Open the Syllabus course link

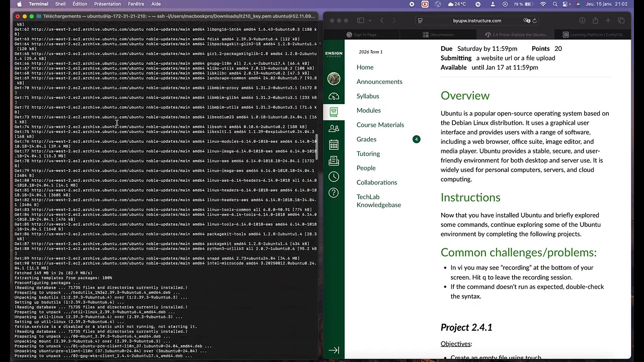tap(368, 96)
